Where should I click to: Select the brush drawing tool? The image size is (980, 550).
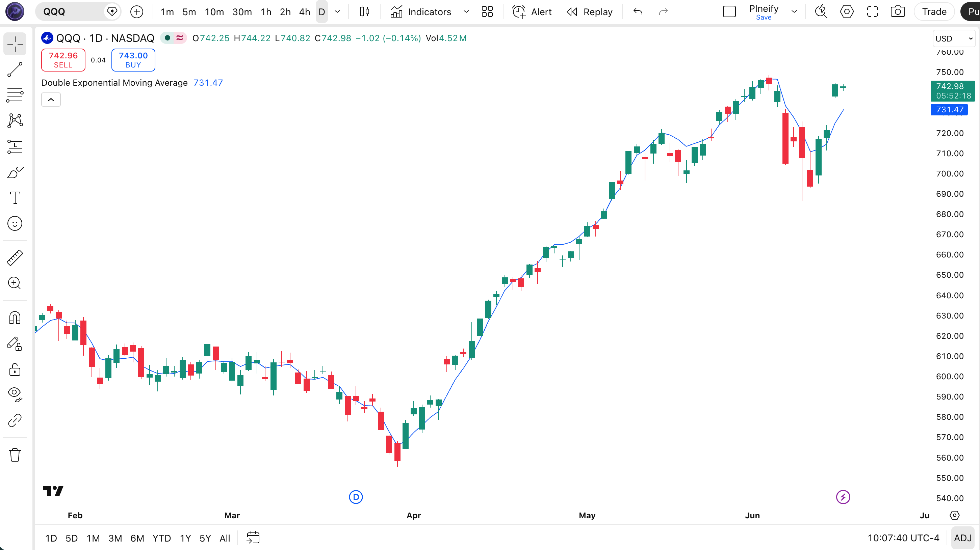click(15, 172)
